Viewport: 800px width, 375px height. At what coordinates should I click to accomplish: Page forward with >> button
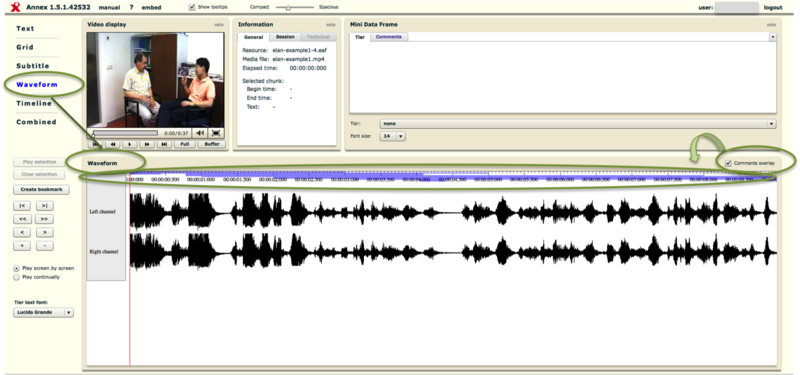pyautogui.click(x=45, y=219)
